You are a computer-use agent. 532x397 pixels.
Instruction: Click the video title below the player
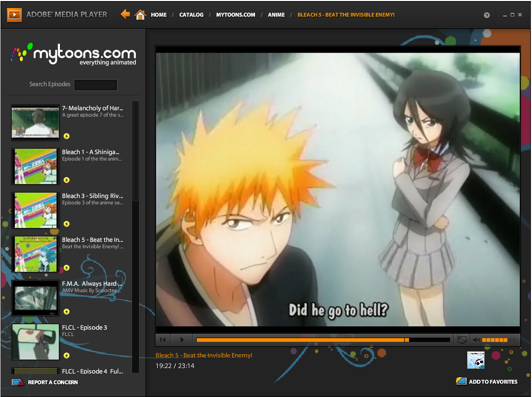204,355
